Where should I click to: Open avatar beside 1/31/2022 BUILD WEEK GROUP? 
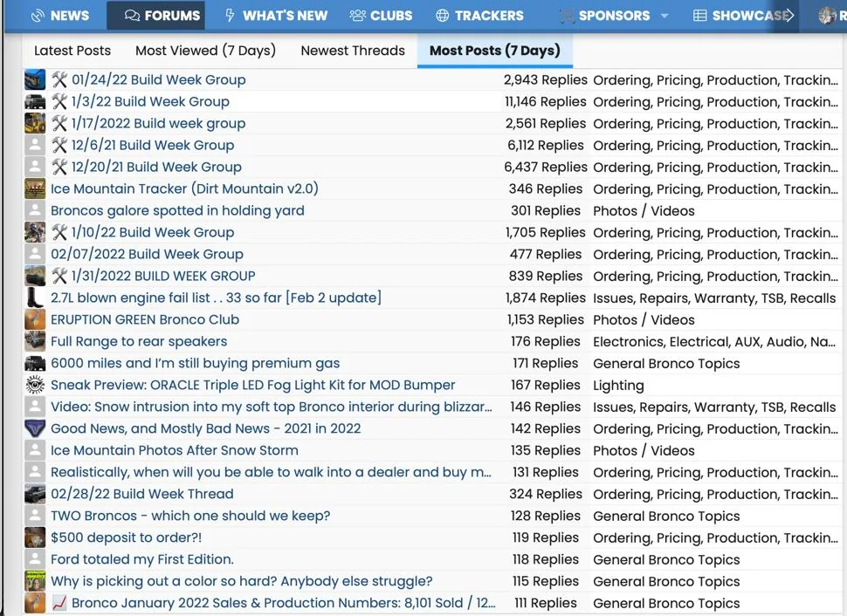point(35,276)
